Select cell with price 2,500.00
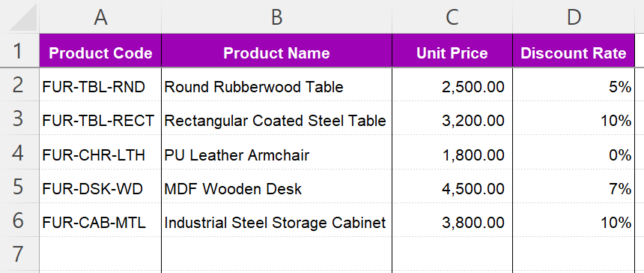The image size is (644, 273). [x=452, y=85]
